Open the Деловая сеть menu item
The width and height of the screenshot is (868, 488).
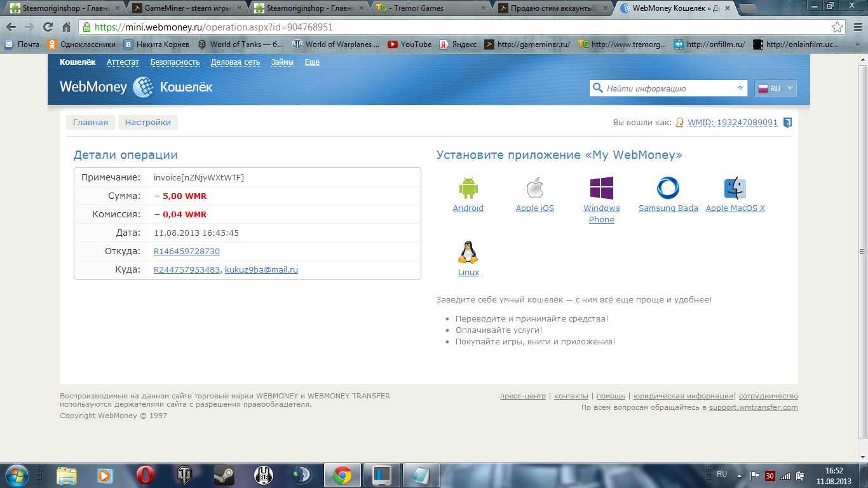click(x=235, y=62)
